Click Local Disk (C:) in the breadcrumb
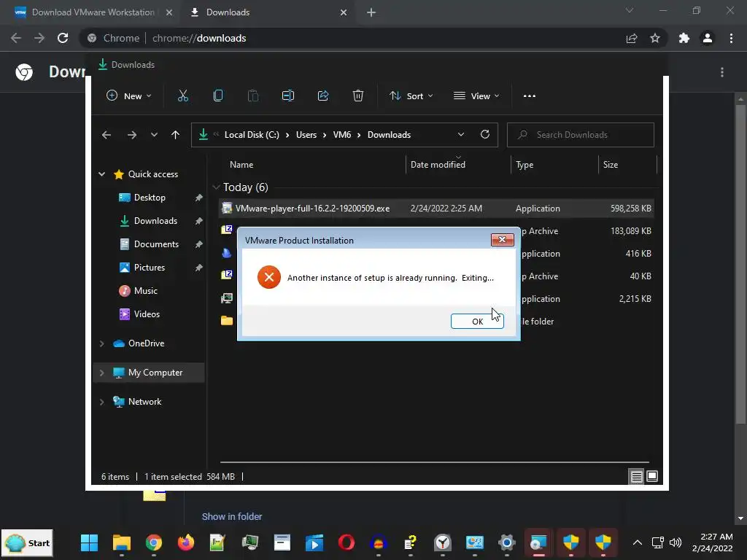 252,135
